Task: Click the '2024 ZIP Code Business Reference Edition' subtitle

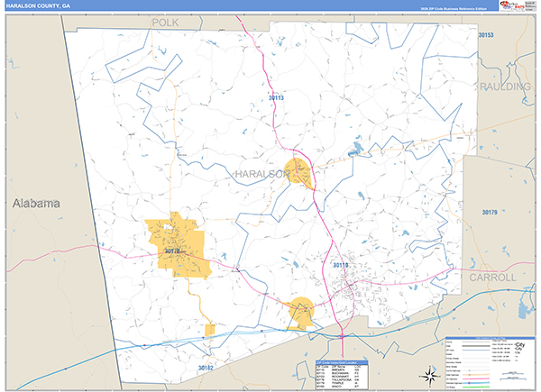Action: point(454,9)
